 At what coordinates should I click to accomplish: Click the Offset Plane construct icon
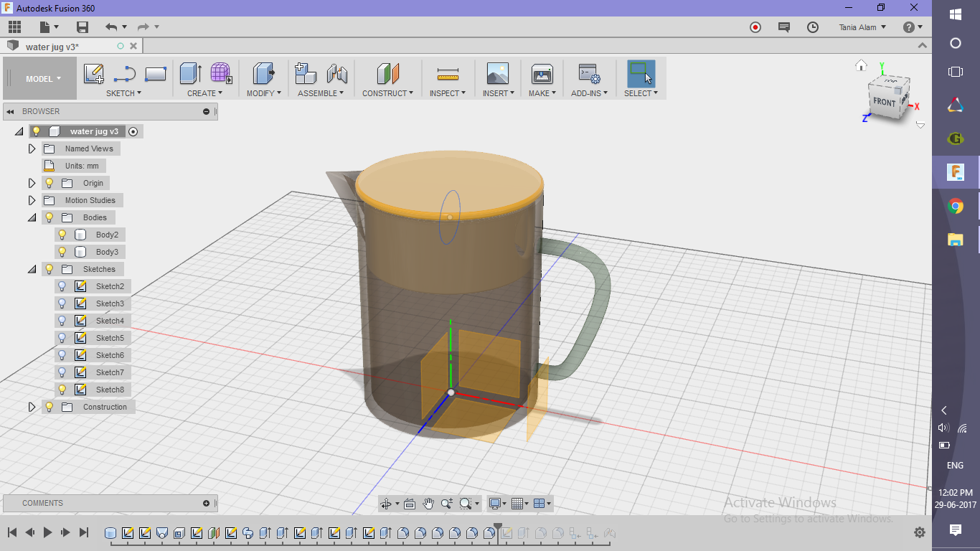coord(387,74)
